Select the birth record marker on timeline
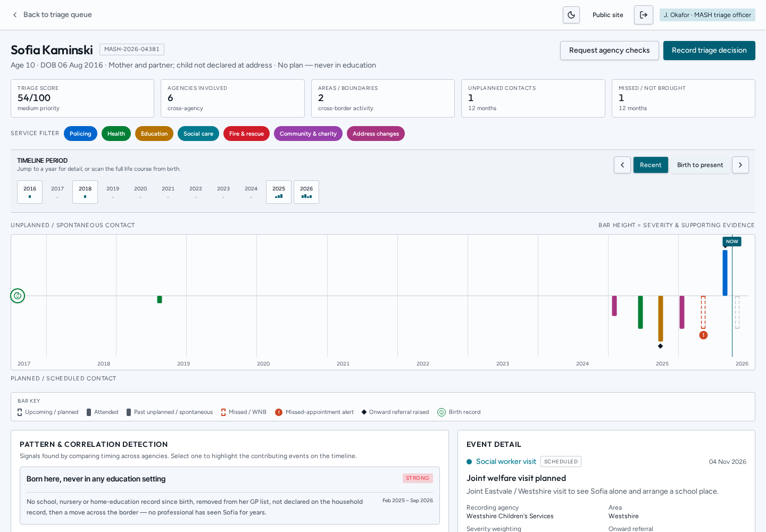Screen dimensions: 766x532 click(18, 296)
